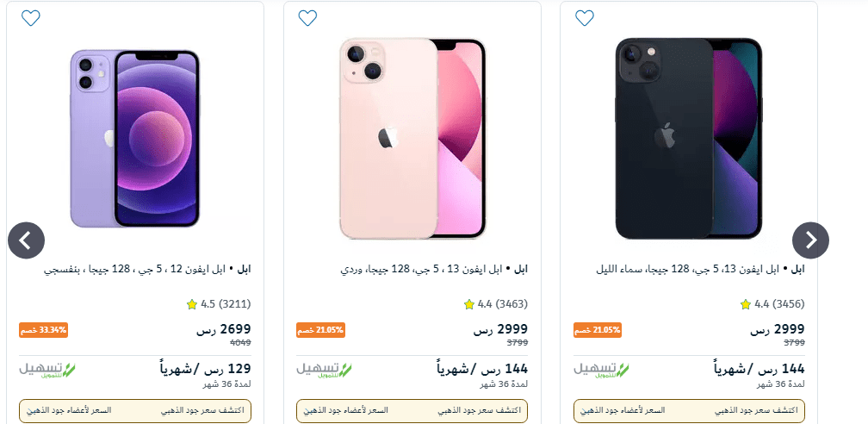Image resolution: width=868 pixels, height=424 pixels.
Task: Open purple iPhone 12 product image
Action: click(x=134, y=139)
